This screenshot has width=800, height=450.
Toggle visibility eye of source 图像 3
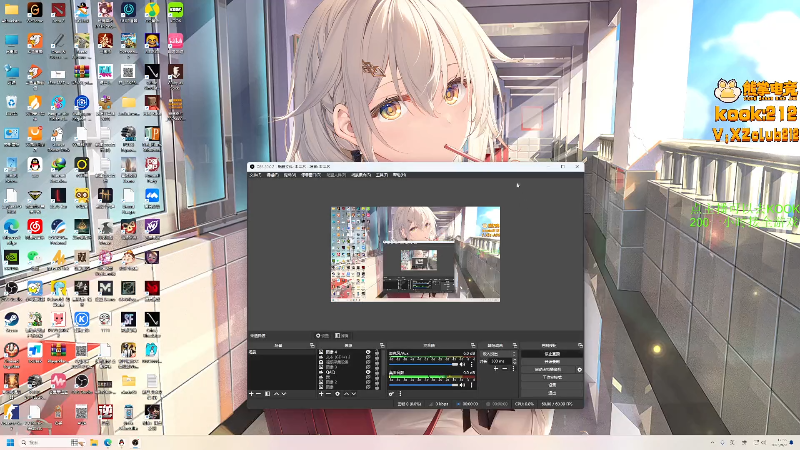368,367
